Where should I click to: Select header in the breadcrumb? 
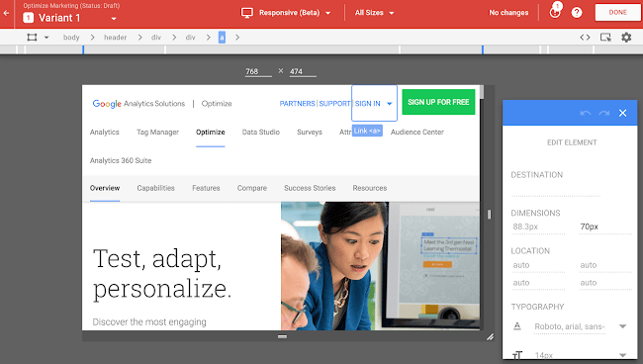[x=115, y=38]
